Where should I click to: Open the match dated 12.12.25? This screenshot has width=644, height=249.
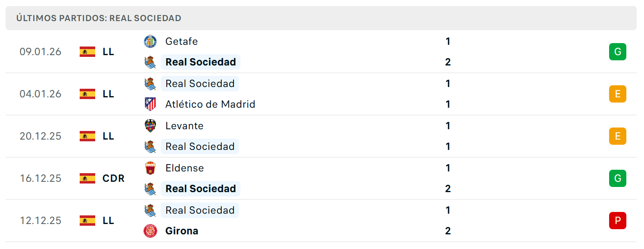pos(321,221)
